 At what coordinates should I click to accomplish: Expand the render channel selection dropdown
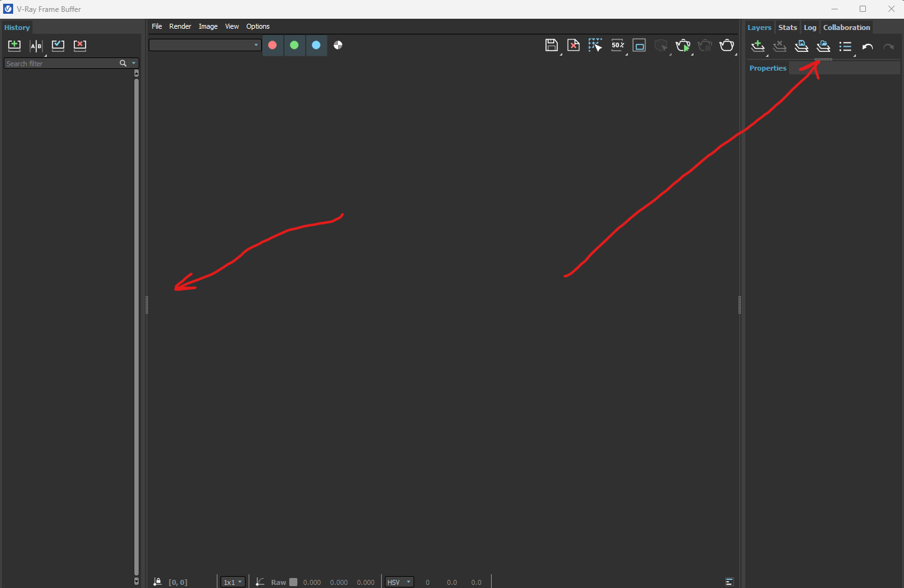[205, 45]
